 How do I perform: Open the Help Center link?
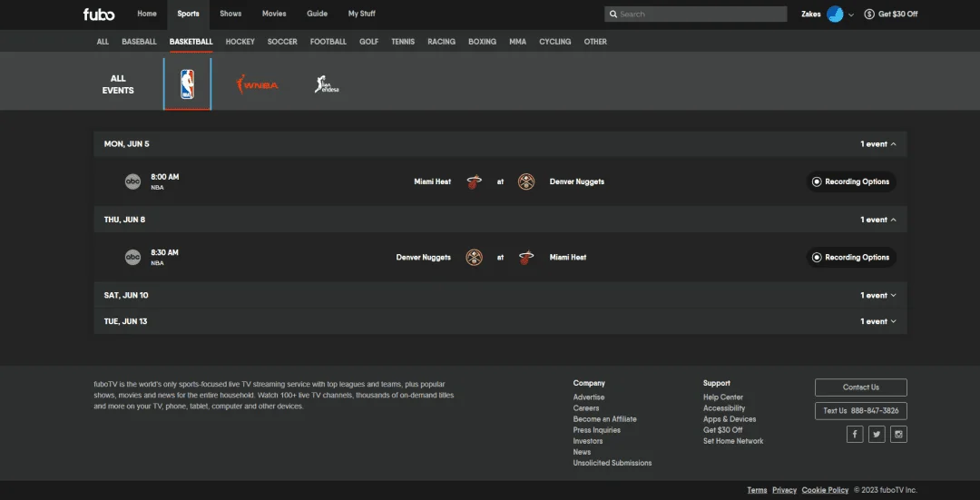point(723,397)
